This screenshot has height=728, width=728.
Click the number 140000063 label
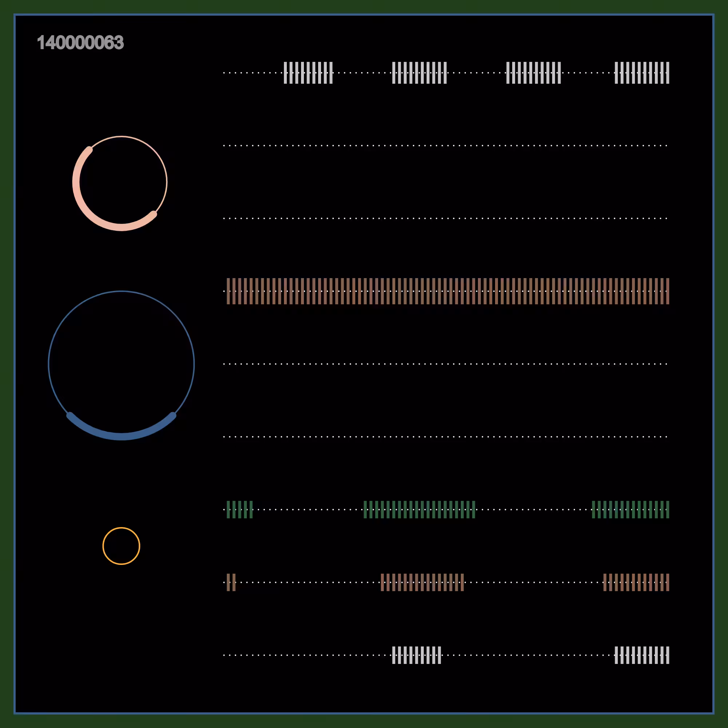pyautogui.click(x=80, y=43)
